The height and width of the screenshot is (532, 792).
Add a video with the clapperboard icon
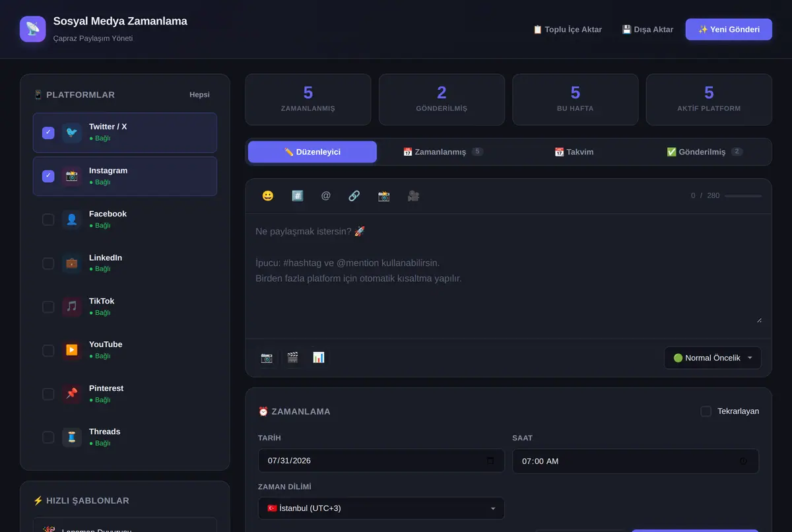pyautogui.click(x=292, y=358)
